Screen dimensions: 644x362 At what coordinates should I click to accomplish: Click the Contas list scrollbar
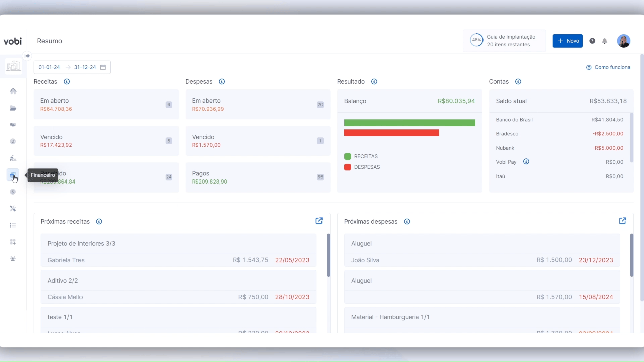(632, 137)
